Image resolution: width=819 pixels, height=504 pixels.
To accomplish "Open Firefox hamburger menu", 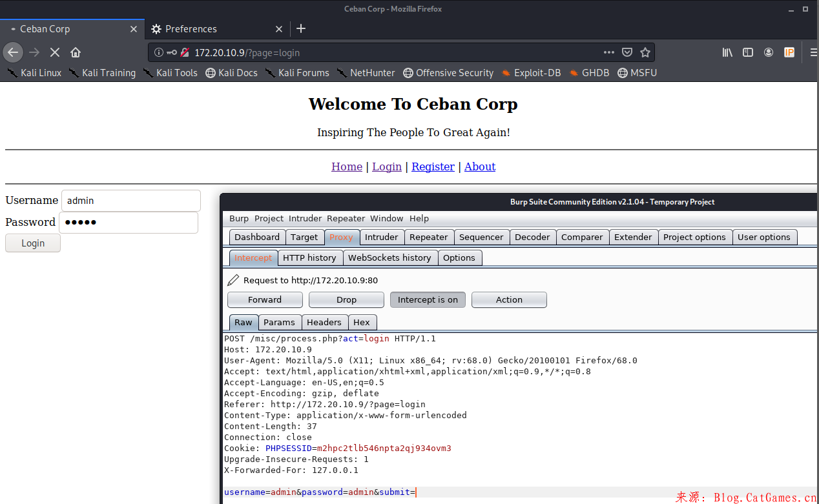I will tap(813, 52).
